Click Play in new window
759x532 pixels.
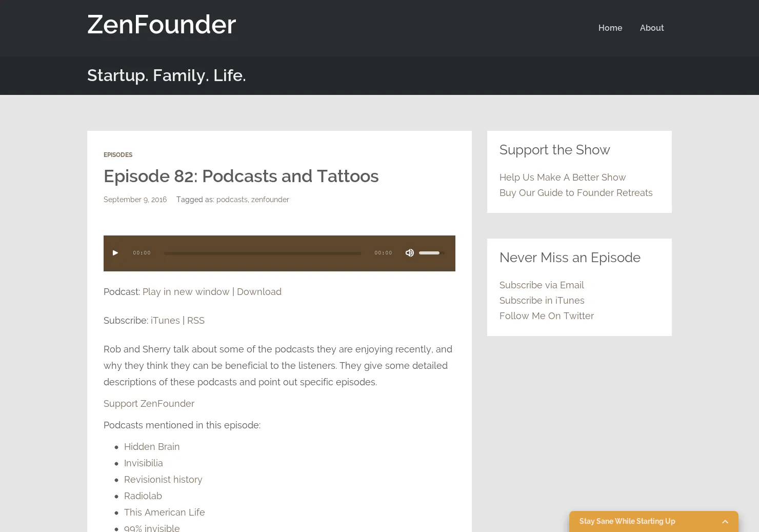186,292
